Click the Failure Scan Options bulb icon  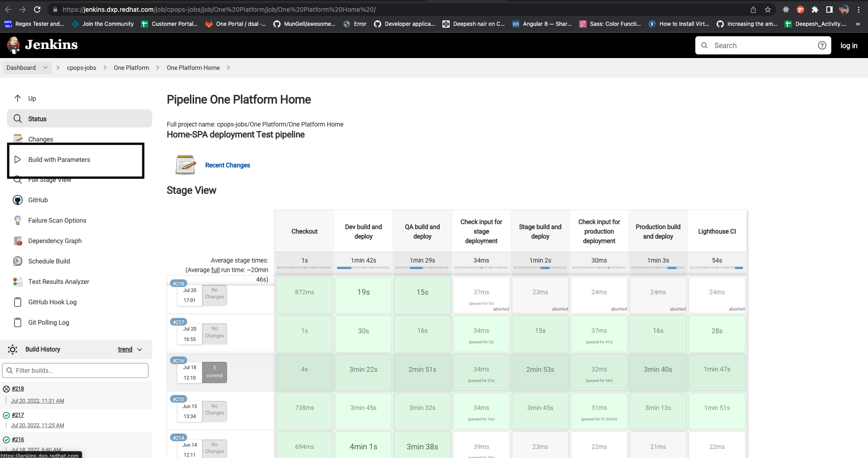(x=18, y=220)
